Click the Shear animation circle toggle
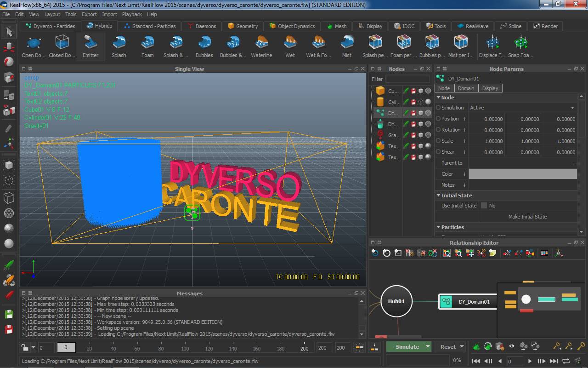This screenshot has width=588, height=368. coord(438,152)
